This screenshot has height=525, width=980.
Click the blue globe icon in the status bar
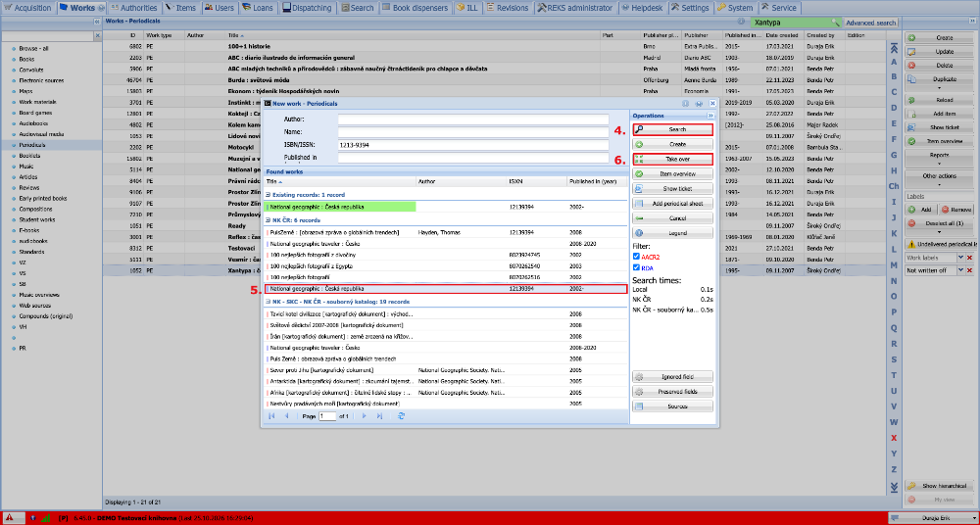[x=32, y=518]
